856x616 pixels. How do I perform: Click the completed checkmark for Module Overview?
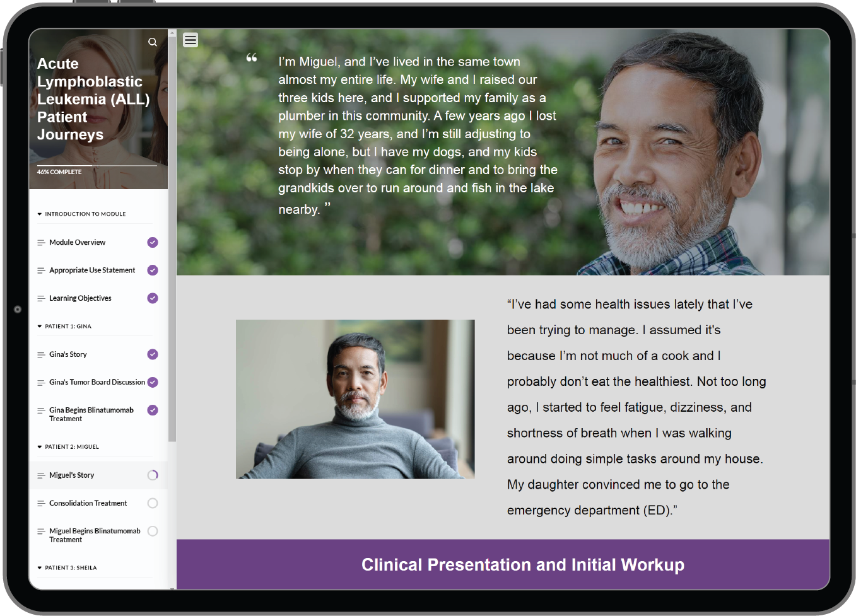(153, 242)
